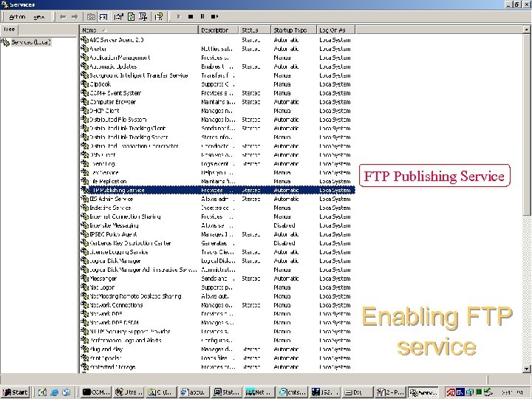The width and height of the screenshot is (532, 399).
Task: Select the Plug and Play service
Action: click(218, 349)
